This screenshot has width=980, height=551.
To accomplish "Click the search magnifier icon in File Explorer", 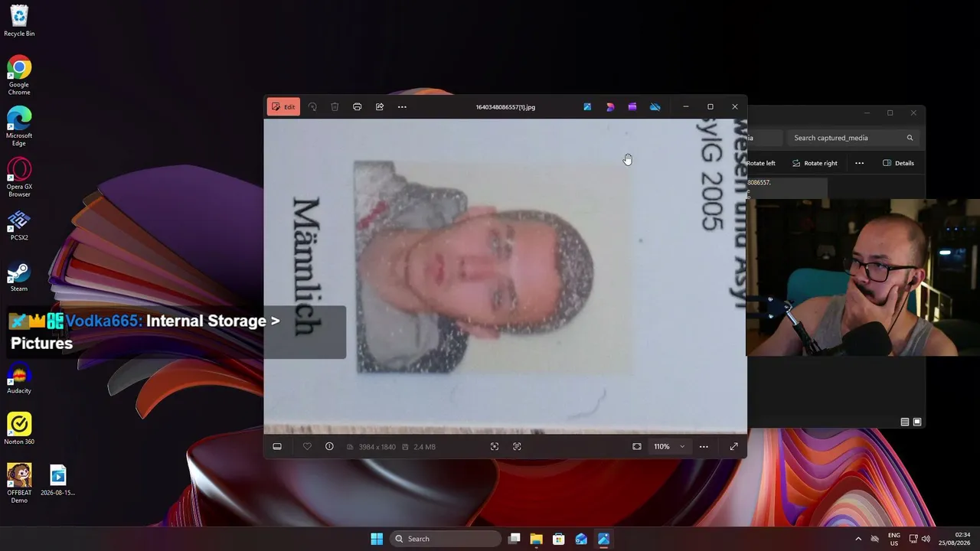I will pyautogui.click(x=910, y=138).
